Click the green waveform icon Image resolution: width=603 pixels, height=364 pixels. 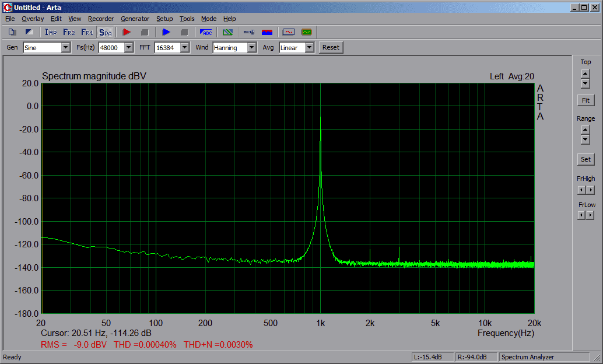tap(306, 32)
